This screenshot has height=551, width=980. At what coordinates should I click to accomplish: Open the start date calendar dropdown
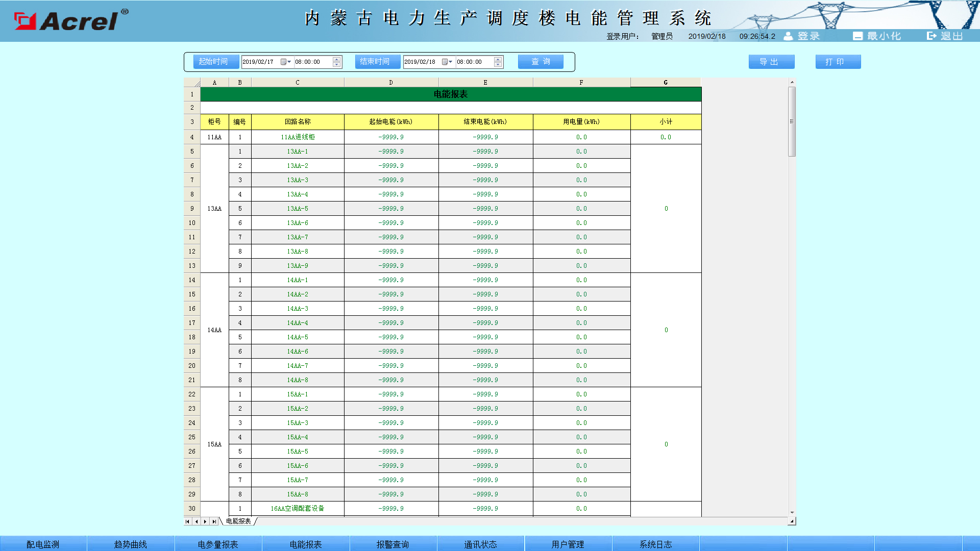click(x=286, y=62)
